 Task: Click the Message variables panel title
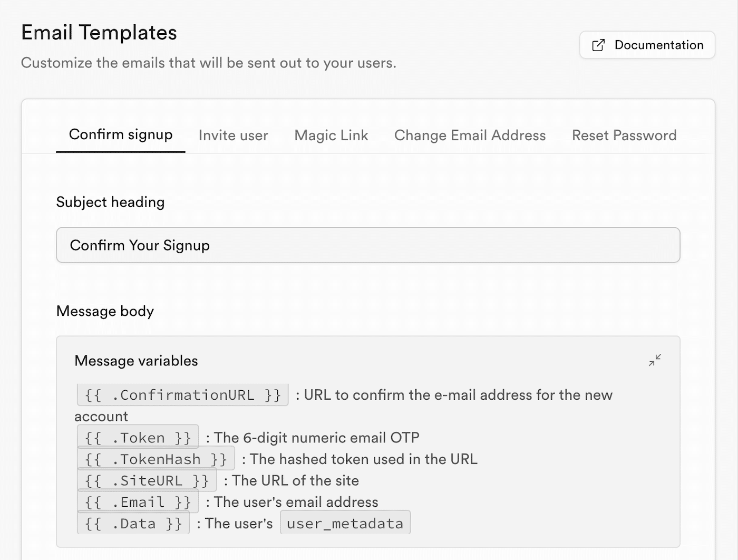[136, 361]
